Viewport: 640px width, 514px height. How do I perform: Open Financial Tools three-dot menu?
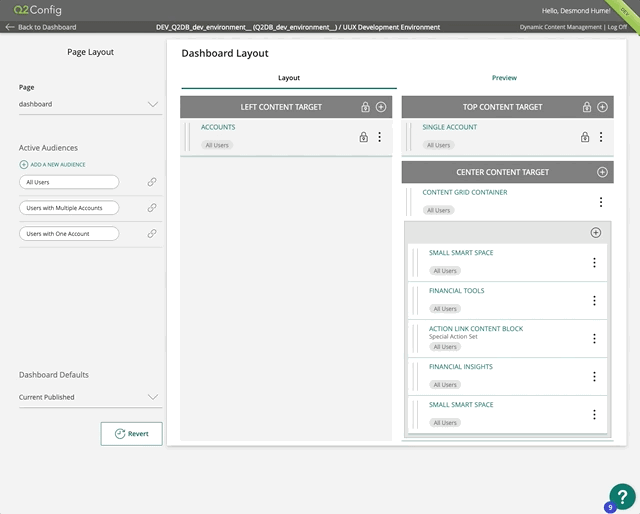coord(594,300)
